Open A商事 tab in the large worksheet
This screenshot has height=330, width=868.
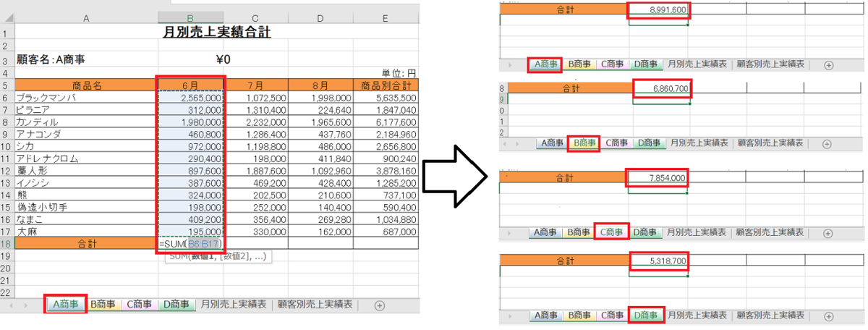(65, 305)
